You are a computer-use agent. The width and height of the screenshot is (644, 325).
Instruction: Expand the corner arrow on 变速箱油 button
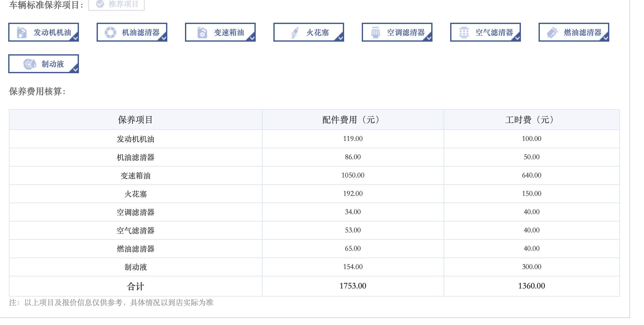(x=252, y=38)
